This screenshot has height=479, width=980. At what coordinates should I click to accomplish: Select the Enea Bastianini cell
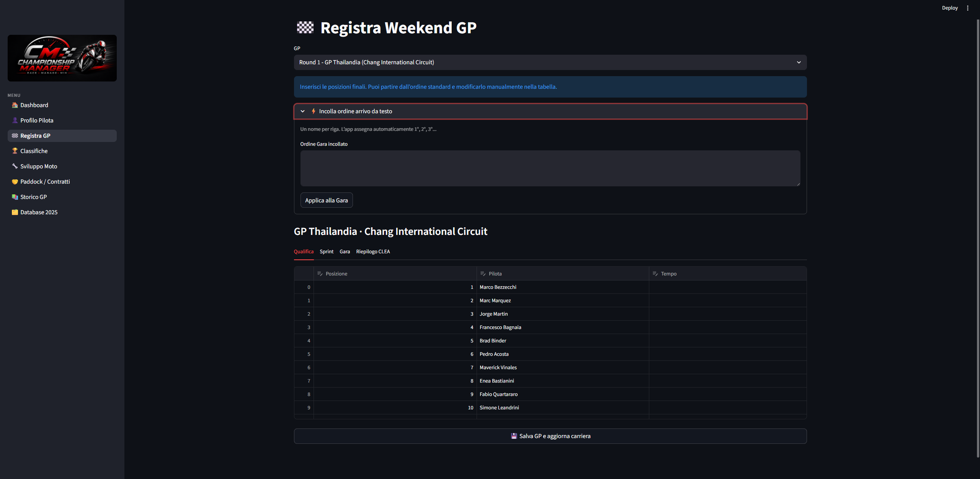563,381
